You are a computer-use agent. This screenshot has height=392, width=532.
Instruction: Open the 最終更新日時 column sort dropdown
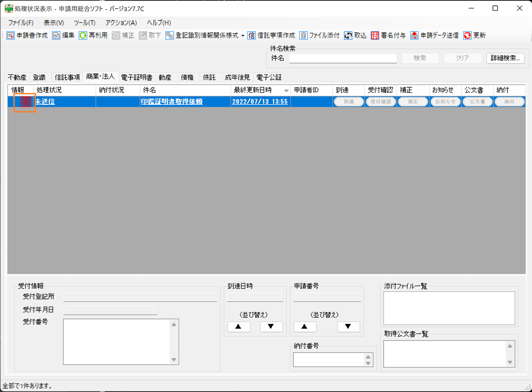pos(287,90)
